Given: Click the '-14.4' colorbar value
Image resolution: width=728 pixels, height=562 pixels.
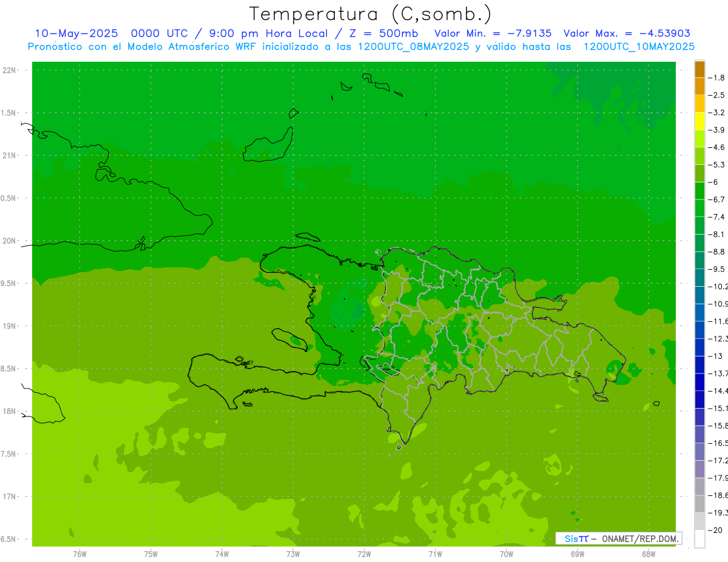Looking at the screenshot, I should click(x=718, y=391).
